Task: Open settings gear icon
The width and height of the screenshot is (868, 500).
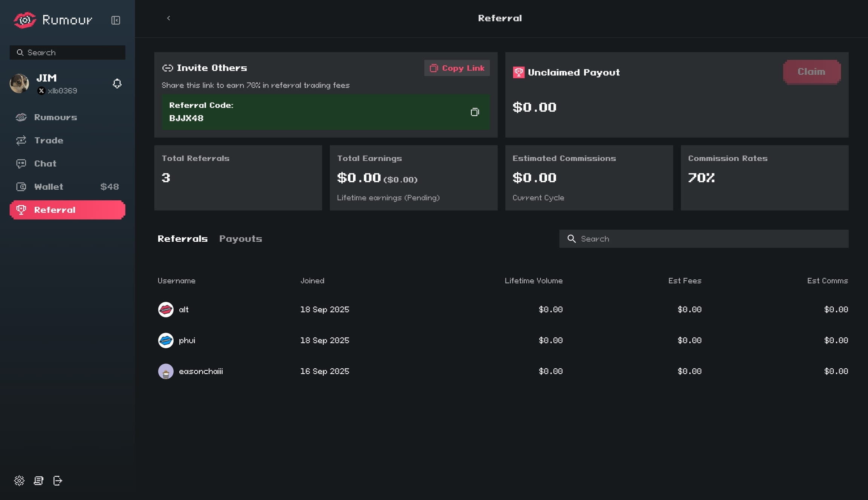Action: [x=19, y=480]
